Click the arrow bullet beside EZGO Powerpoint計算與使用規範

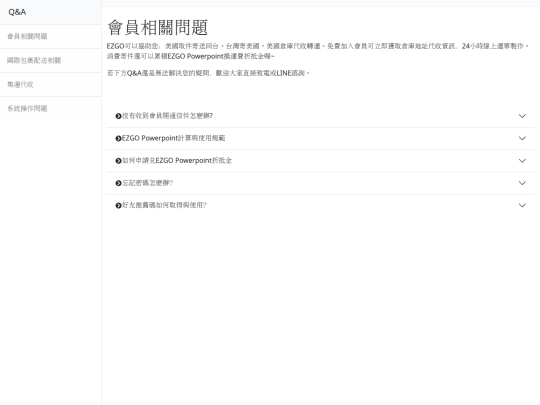(x=118, y=138)
